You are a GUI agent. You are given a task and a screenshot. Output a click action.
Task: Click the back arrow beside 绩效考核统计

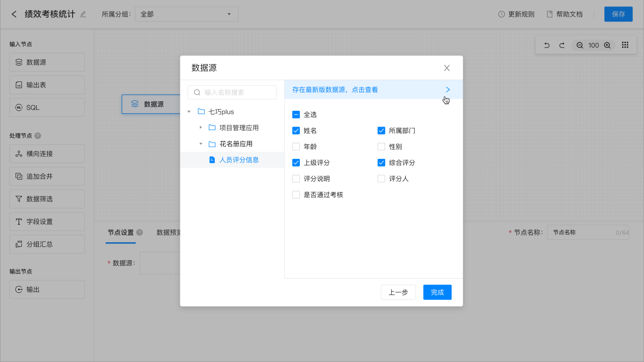14,14
